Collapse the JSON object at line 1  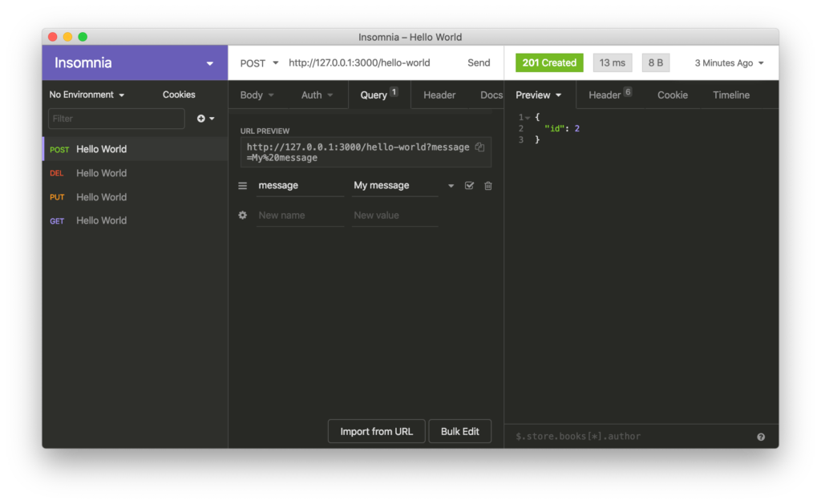[x=528, y=118]
